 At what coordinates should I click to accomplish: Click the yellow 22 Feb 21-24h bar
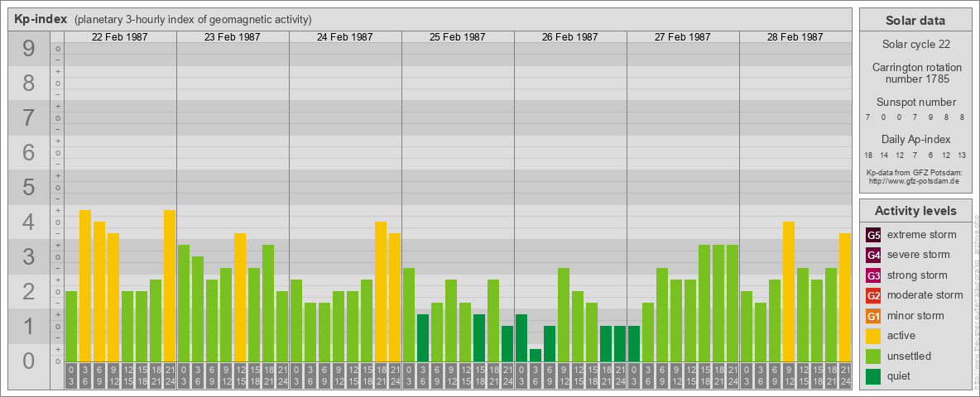(170, 286)
